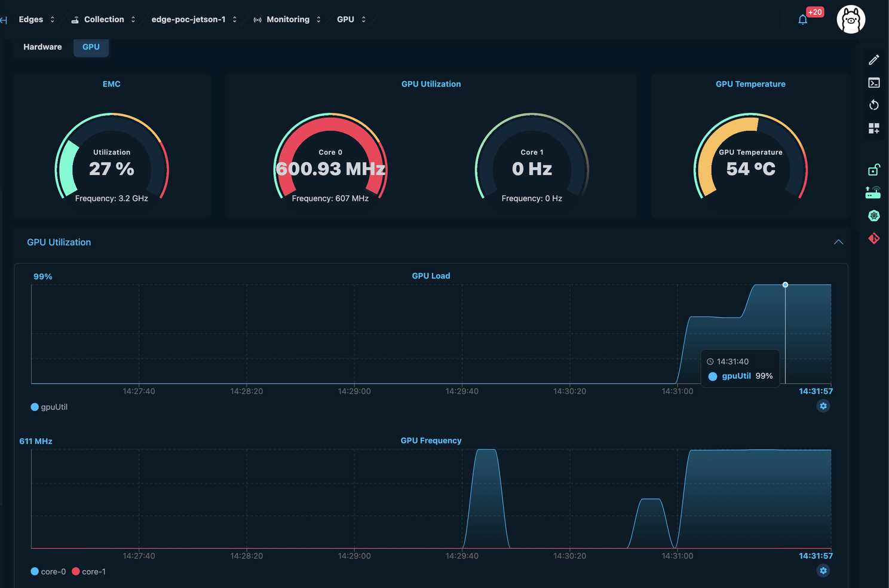Click 'Frequency: 607 MHz' label

pos(330,198)
